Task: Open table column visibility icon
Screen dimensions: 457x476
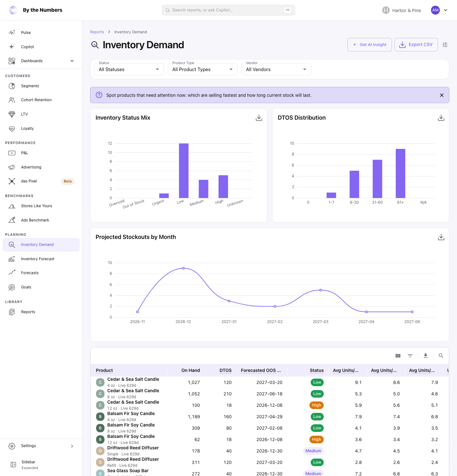Action: [x=398, y=356]
